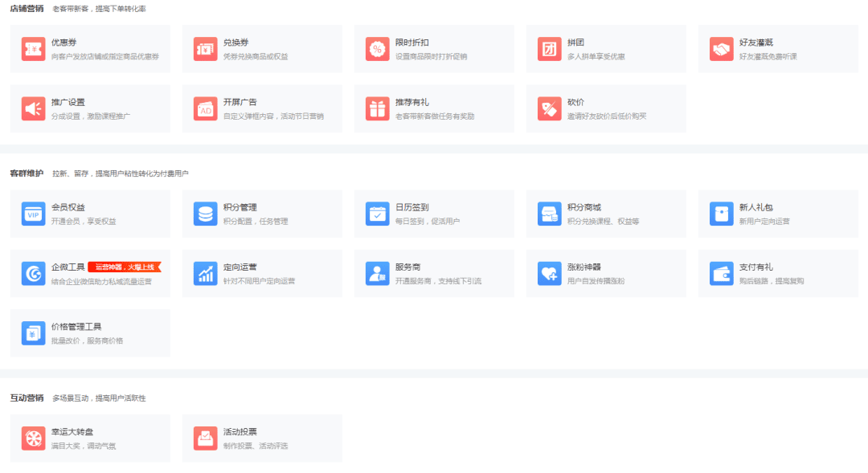Screen dimensions: 868x473
Task: Click the 价格管理工具 yen document icon
Action: [x=33, y=333]
